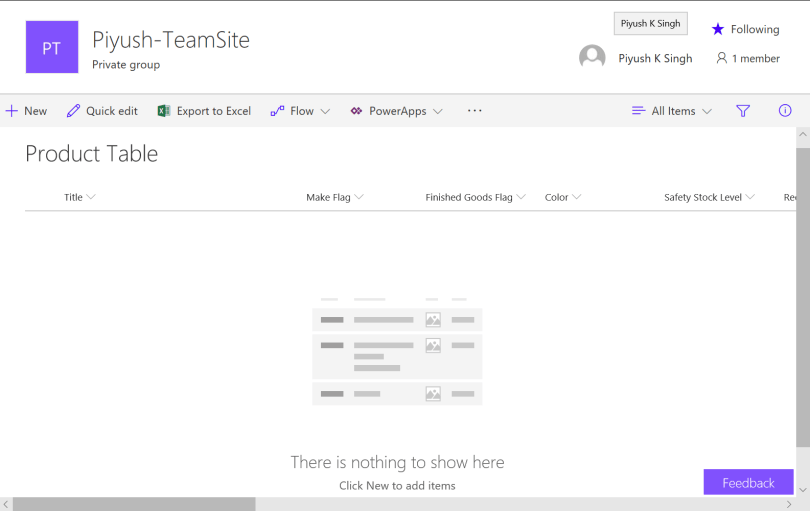Image resolution: width=810 pixels, height=511 pixels.
Task: Open the Piyush-TeamSite home link
Action: pyautogui.click(x=171, y=40)
